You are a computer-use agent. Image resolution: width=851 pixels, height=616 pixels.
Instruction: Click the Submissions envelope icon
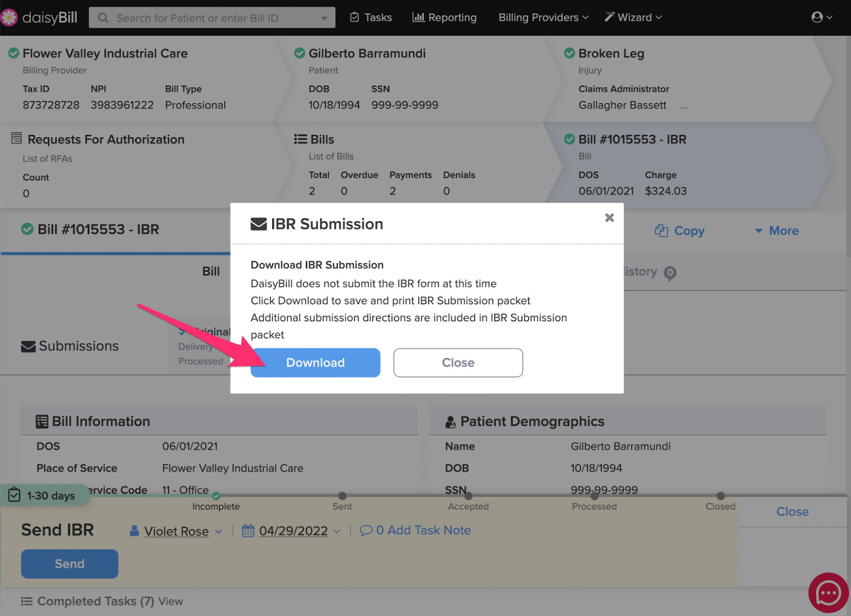(28, 346)
